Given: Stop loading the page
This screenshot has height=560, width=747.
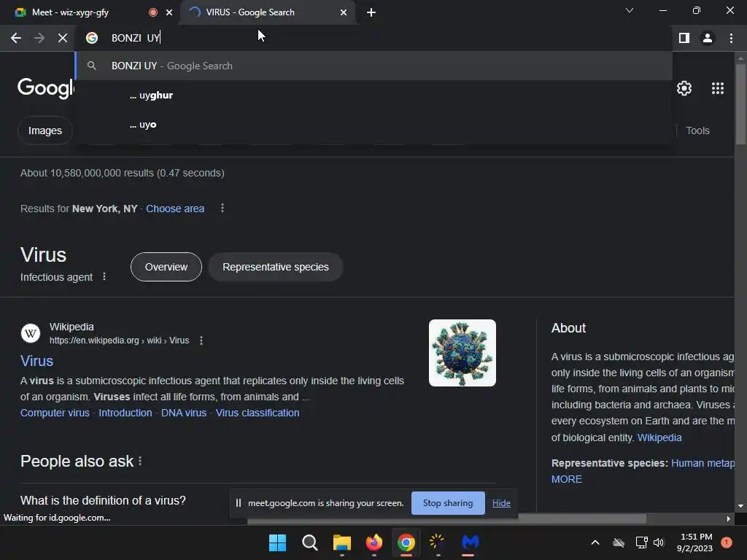Looking at the screenshot, I should [63, 38].
